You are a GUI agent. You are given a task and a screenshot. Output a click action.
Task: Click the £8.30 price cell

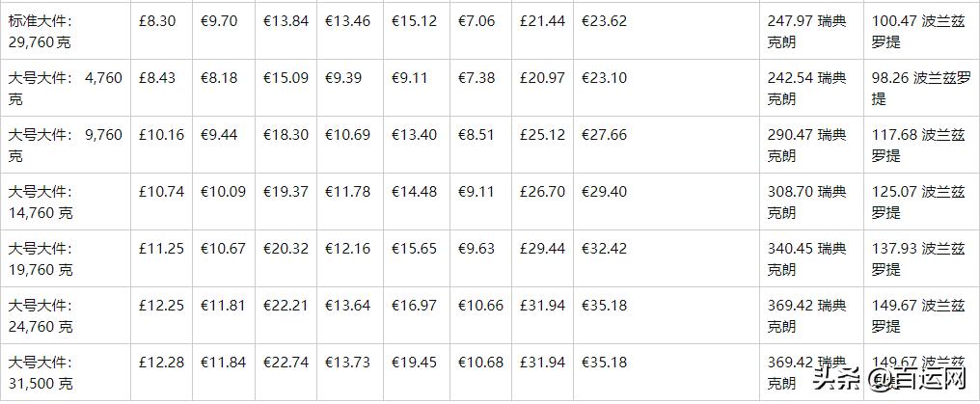click(157, 21)
